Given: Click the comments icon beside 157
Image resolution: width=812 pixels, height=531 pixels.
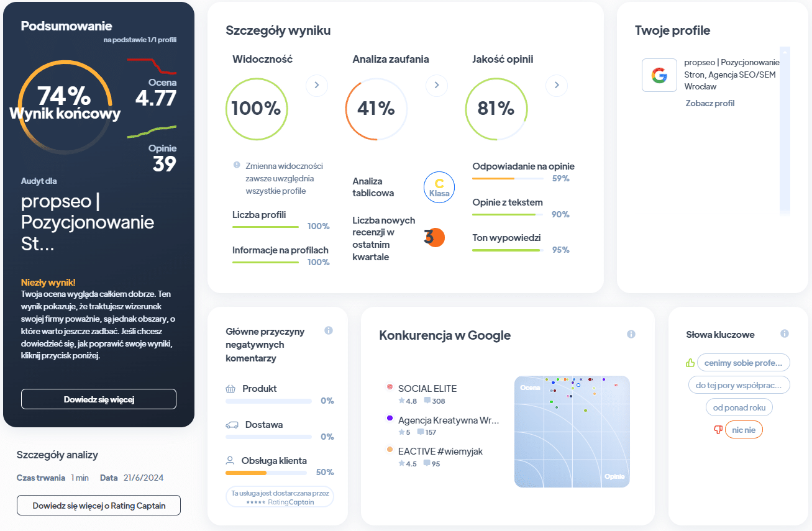Looking at the screenshot, I should click(x=421, y=432).
